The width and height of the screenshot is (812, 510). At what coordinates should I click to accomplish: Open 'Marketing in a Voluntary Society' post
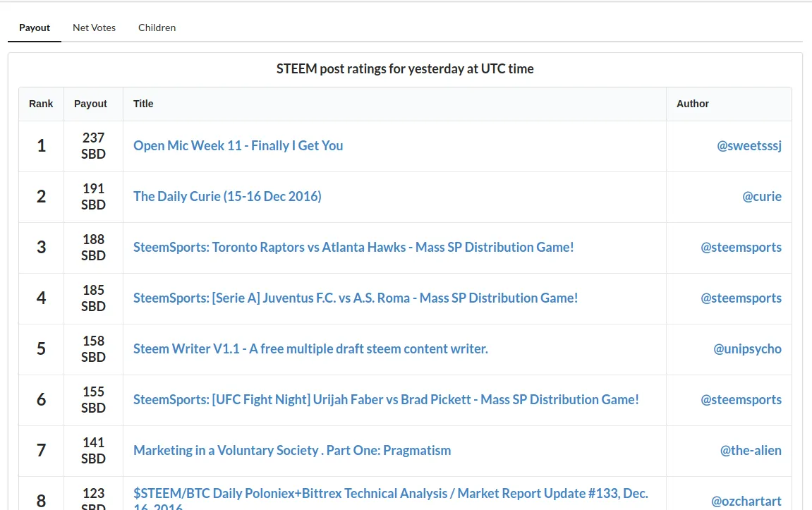[292, 450]
